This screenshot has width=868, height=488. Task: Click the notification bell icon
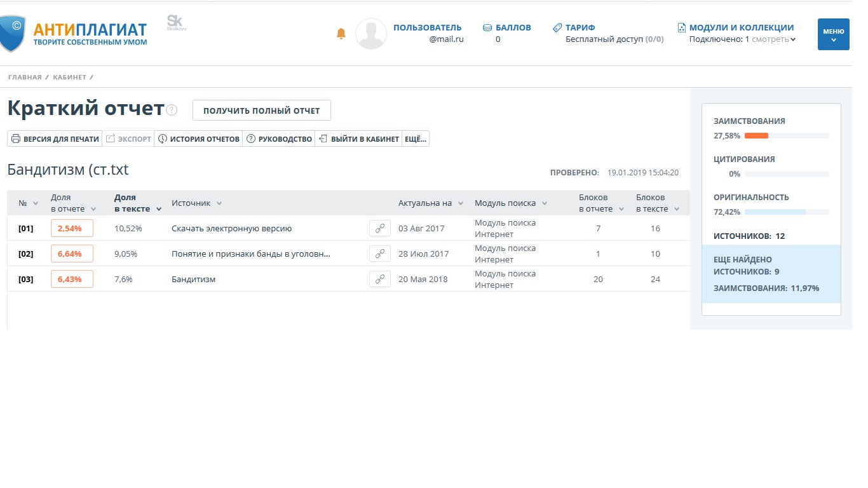point(341,34)
